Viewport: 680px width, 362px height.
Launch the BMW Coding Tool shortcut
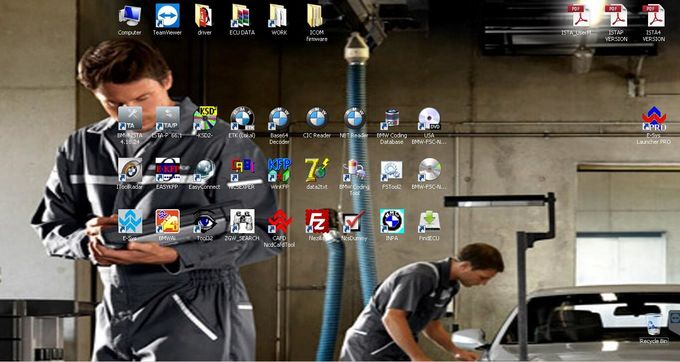(354, 170)
